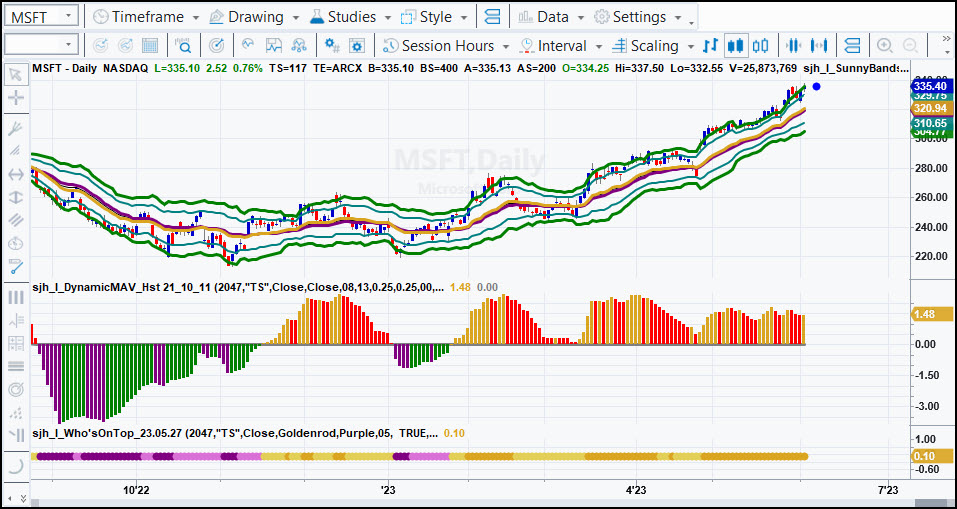Select the horizontal lines tool in sidebar

[x=15, y=366]
